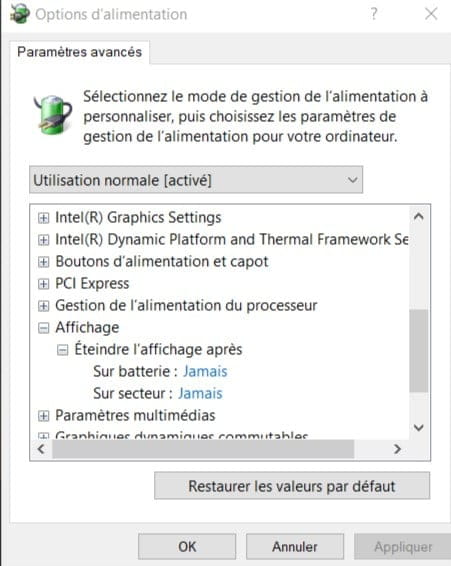
Task: Open the Utilisation normale [activé] dropdown
Action: (x=196, y=180)
